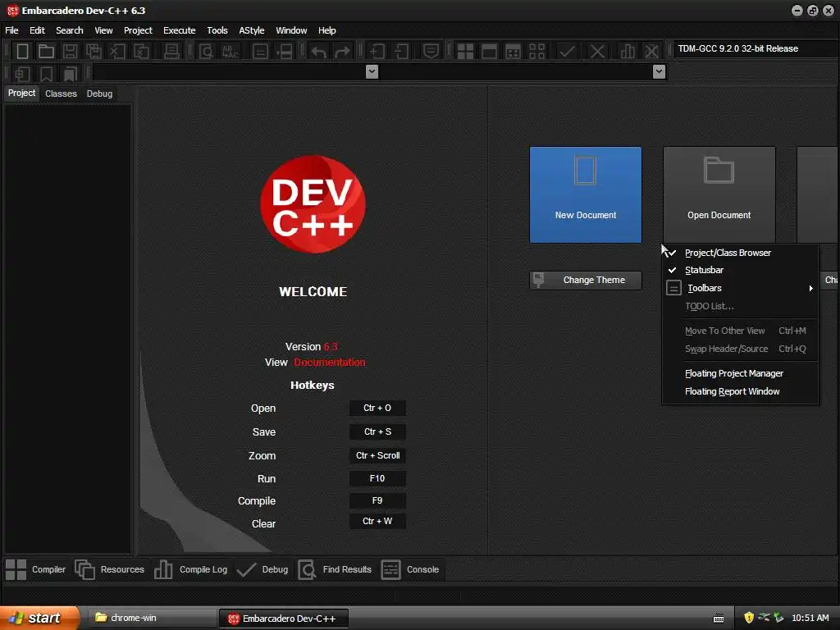The width and height of the screenshot is (840, 630).
Task: Select the Project tab in left panel
Action: [21, 94]
